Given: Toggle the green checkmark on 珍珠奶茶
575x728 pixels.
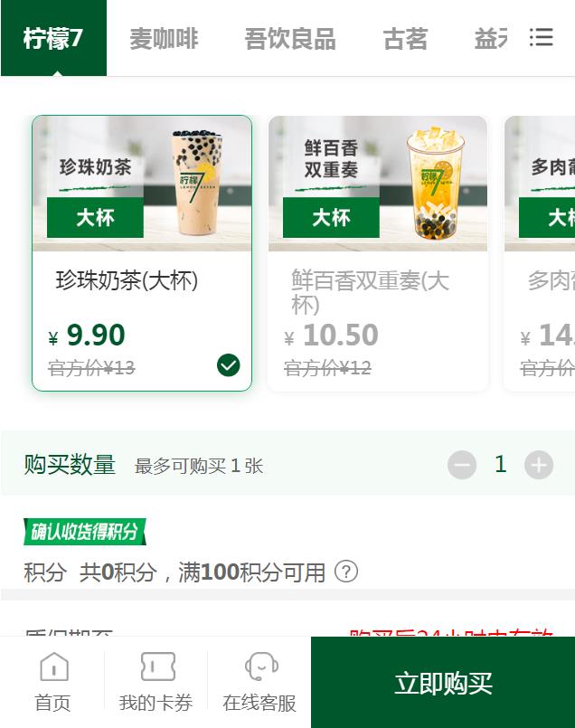Looking at the screenshot, I should [x=229, y=365].
